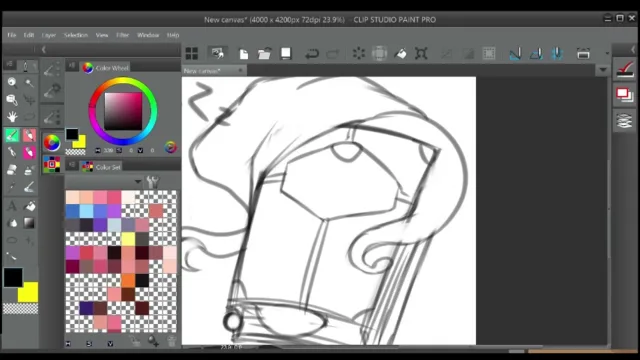
Task: Pick a shade in the color wheel square
Action: coord(123,111)
